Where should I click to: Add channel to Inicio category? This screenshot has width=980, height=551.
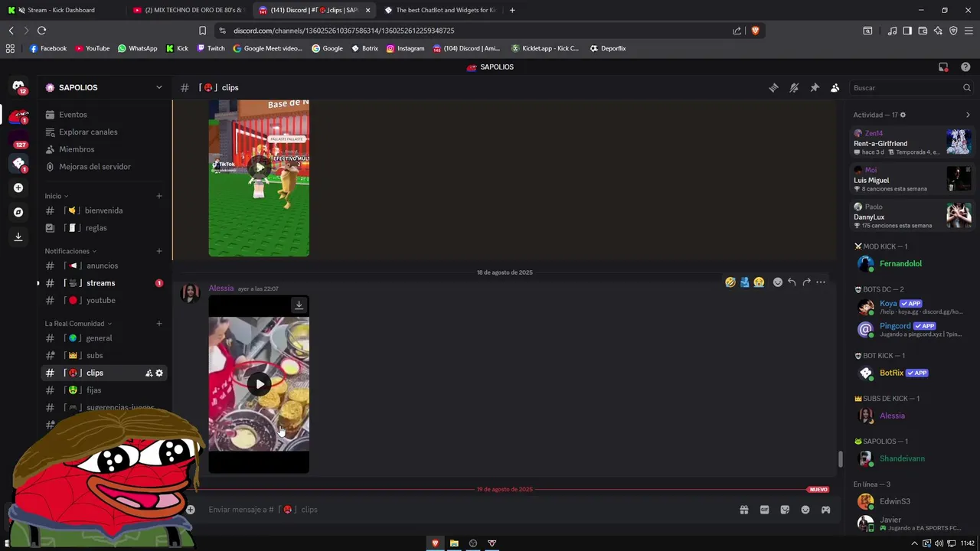159,196
